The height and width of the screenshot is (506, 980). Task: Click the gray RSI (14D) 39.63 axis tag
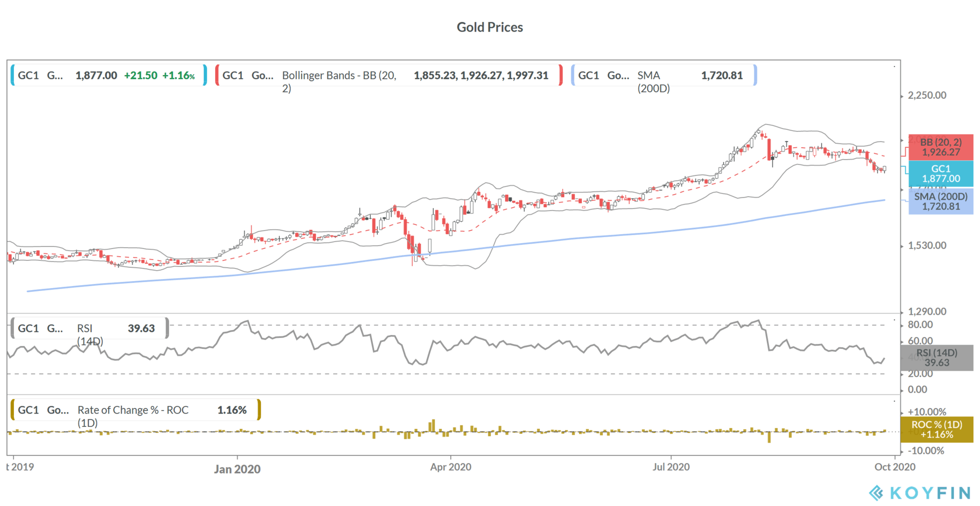click(x=936, y=357)
